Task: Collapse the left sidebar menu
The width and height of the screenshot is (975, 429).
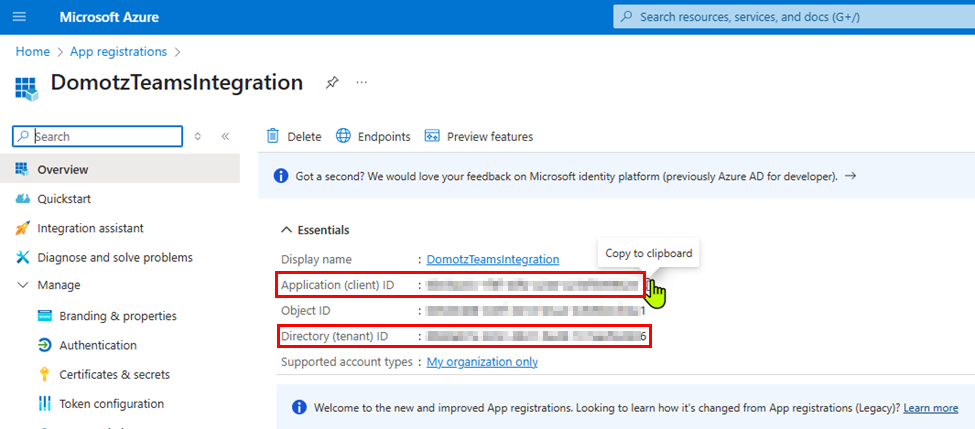Action: coord(225,136)
